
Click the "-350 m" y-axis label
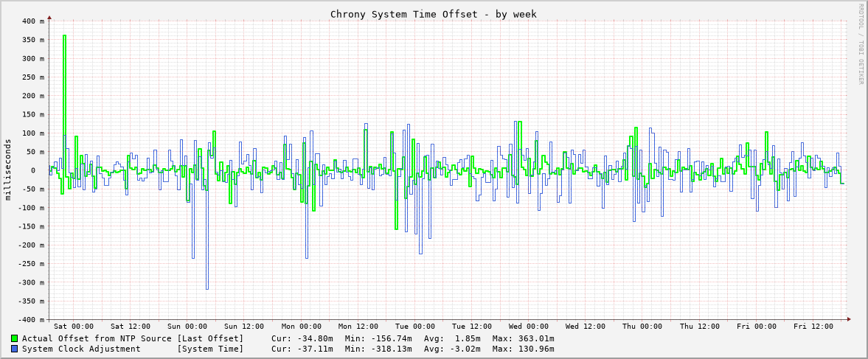click(32, 301)
